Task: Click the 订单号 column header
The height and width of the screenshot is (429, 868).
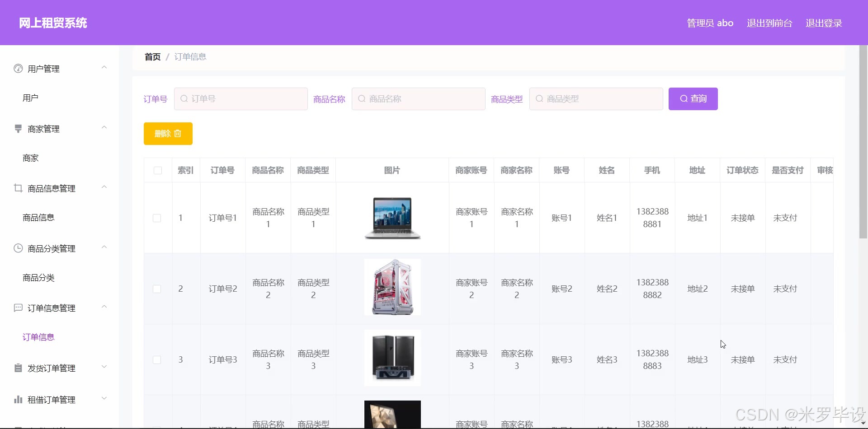Action: tap(222, 170)
